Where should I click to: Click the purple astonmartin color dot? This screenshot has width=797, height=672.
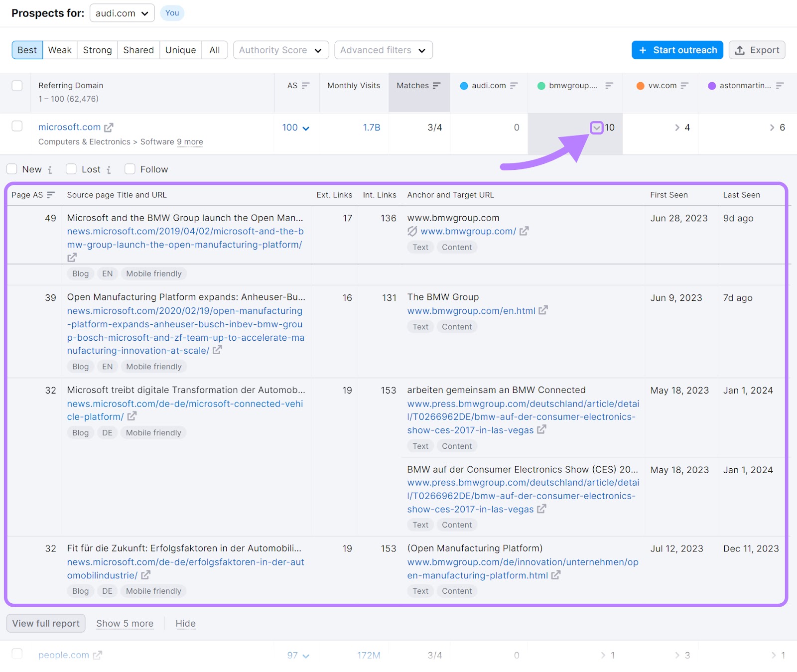(712, 86)
